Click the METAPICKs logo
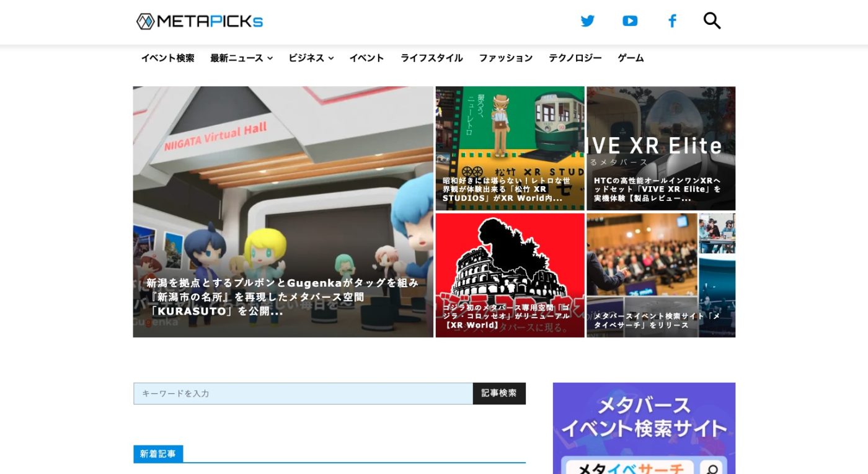The image size is (868, 474). click(200, 21)
